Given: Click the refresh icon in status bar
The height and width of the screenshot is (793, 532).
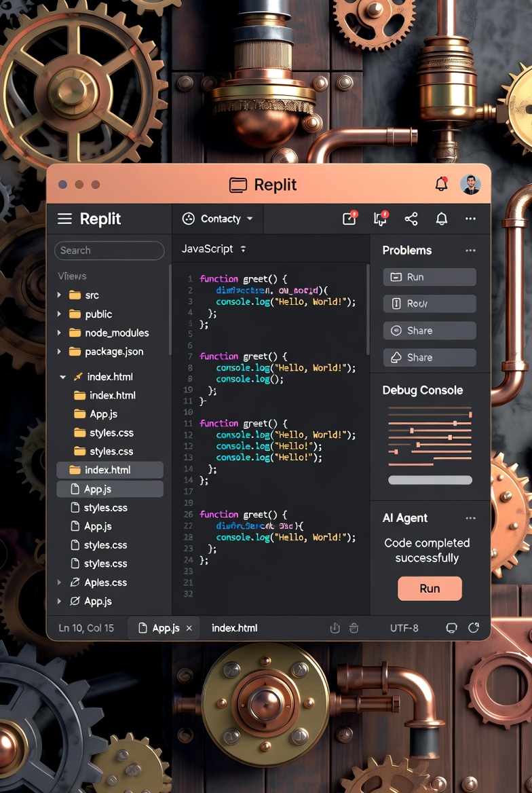Looking at the screenshot, I should click(474, 628).
